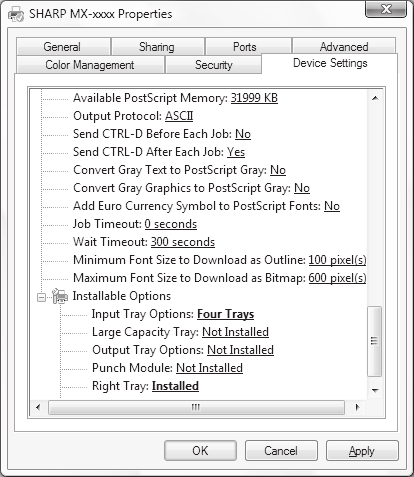Click the OK button
The width and height of the screenshot is (414, 477).
click(200, 451)
